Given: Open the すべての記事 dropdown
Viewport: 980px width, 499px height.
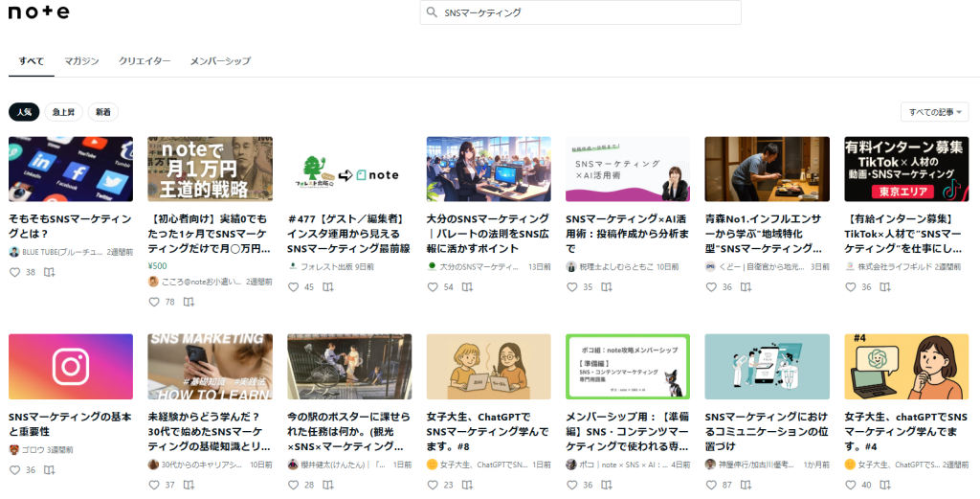Looking at the screenshot, I should tap(934, 112).
